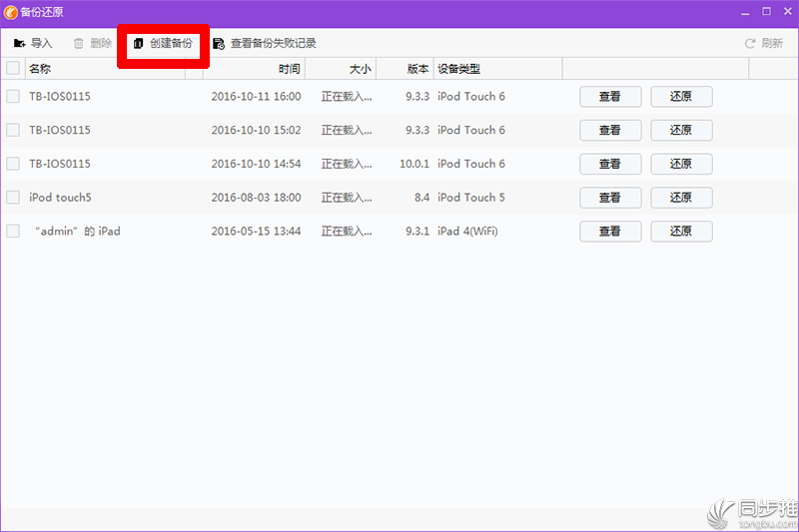This screenshot has height=532, width=799.
Task: Close the 备份还原 window
Action: tap(788, 11)
